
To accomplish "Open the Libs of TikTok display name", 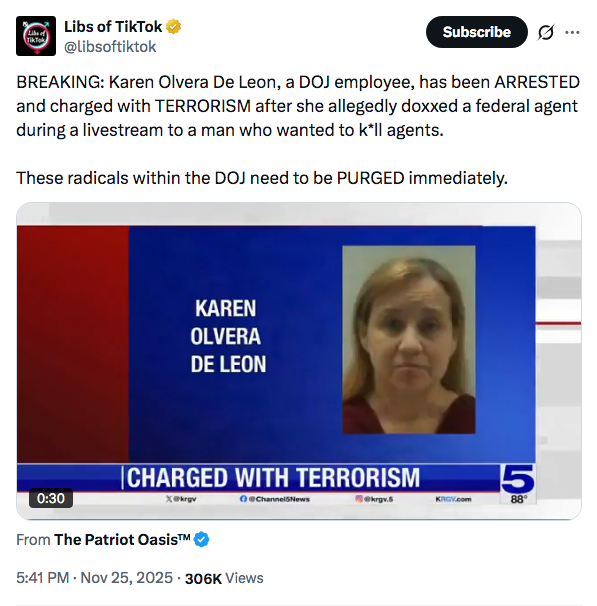I will tap(113, 27).
